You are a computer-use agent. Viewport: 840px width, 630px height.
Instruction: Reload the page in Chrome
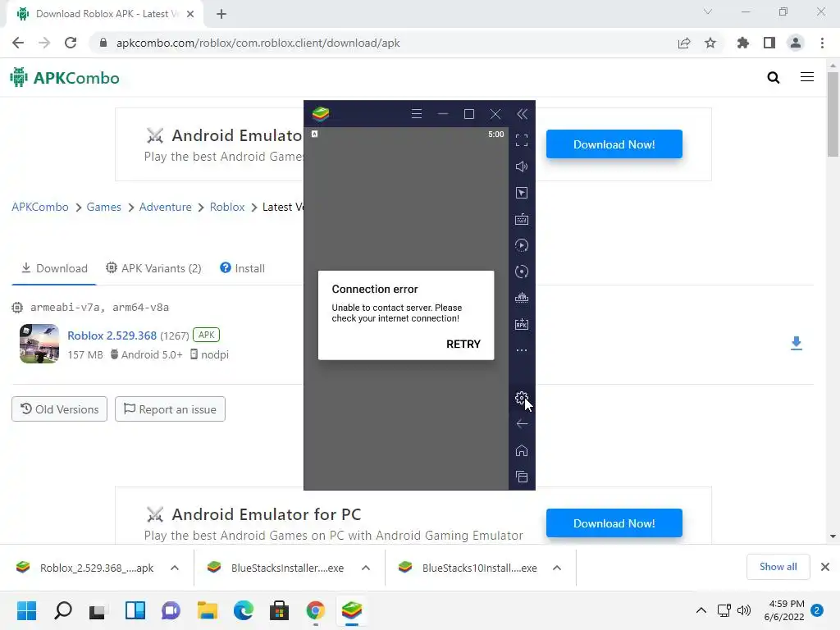tap(71, 43)
